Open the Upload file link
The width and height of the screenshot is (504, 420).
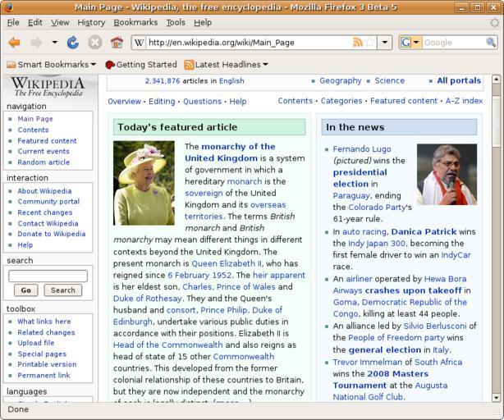(35, 343)
